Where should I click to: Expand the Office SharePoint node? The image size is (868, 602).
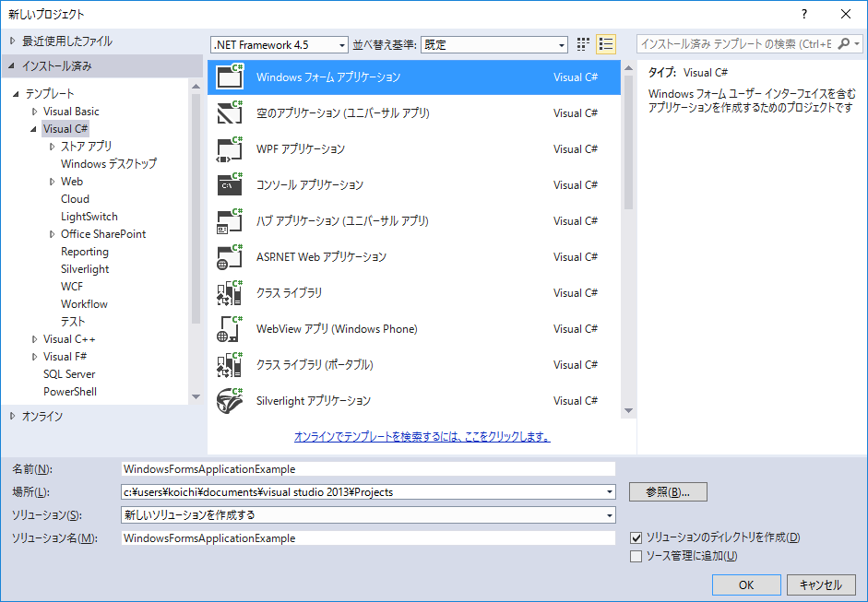point(52,234)
